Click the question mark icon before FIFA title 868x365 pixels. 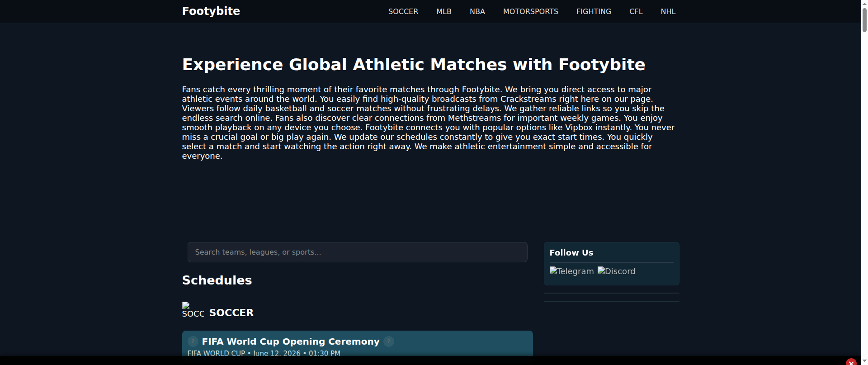(193, 341)
